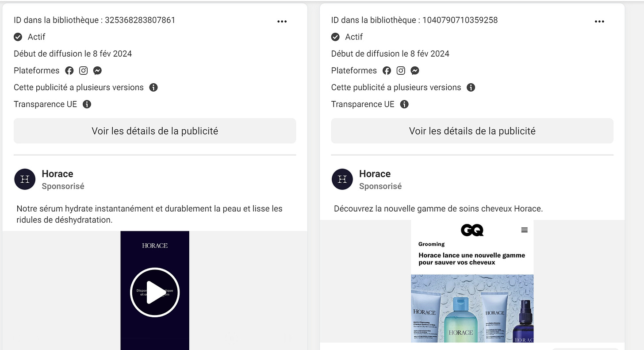Click the Actif checkmark icon on right ad
Viewport: 644px width, 350px height.
(335, 37)
